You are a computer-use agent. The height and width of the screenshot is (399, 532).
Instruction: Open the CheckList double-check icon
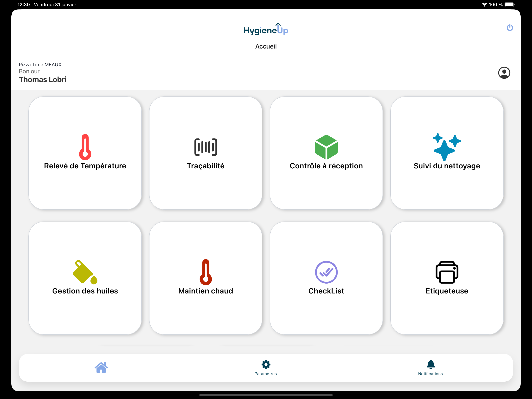click(326, 272)
